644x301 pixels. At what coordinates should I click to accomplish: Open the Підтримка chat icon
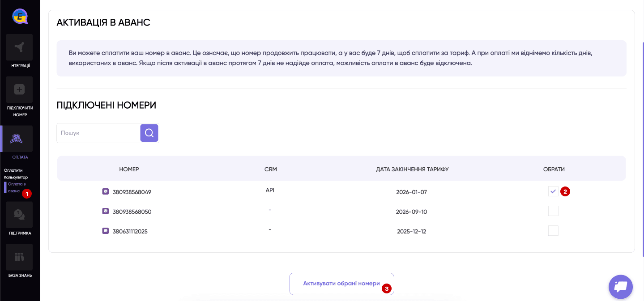(20, 215)
